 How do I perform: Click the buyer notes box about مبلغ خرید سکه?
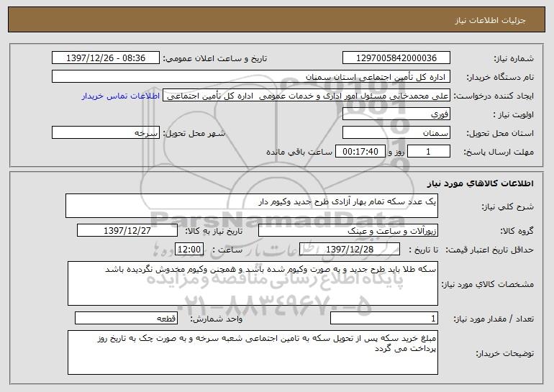tap(253, 352)
